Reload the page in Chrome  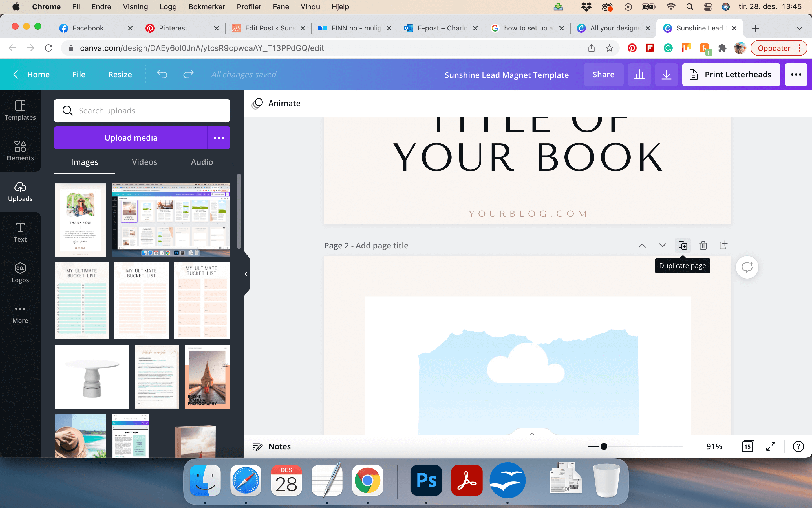pyautogui.click(x=49, y=48)
